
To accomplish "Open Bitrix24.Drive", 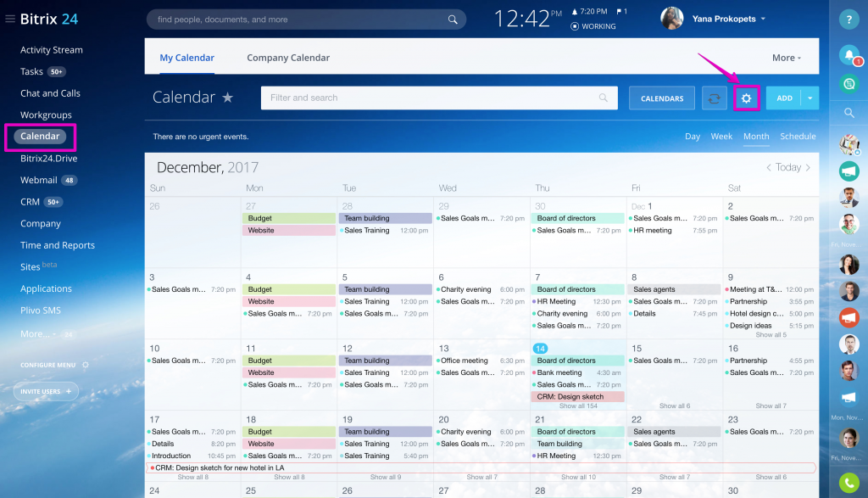I will tap(48, 159).
